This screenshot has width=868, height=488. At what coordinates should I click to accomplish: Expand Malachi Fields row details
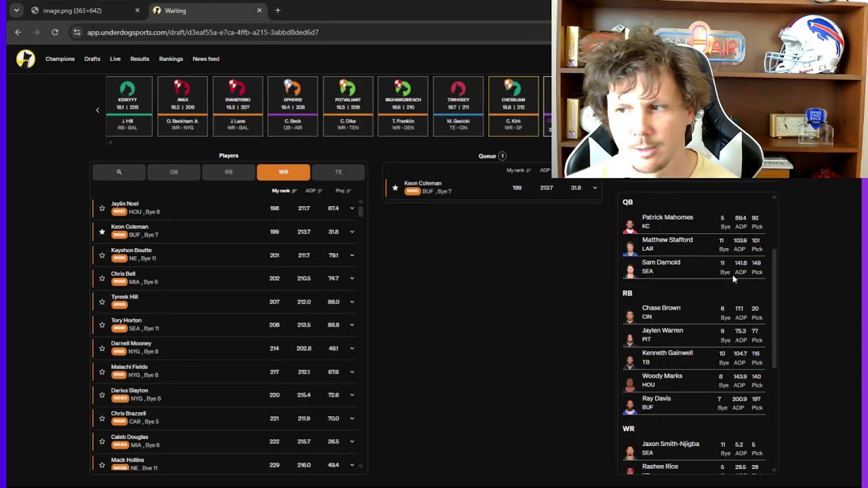click(x=352, y=372)
